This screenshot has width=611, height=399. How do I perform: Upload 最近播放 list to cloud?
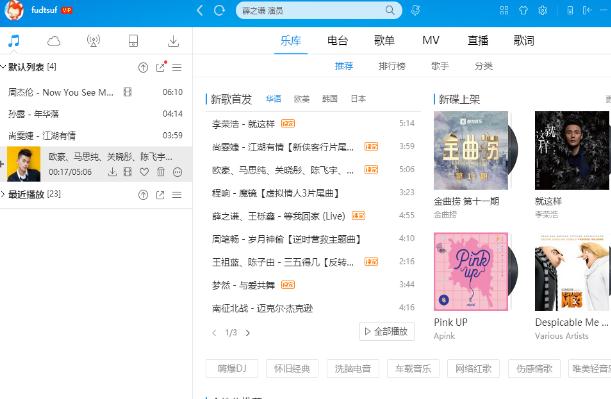143,195
